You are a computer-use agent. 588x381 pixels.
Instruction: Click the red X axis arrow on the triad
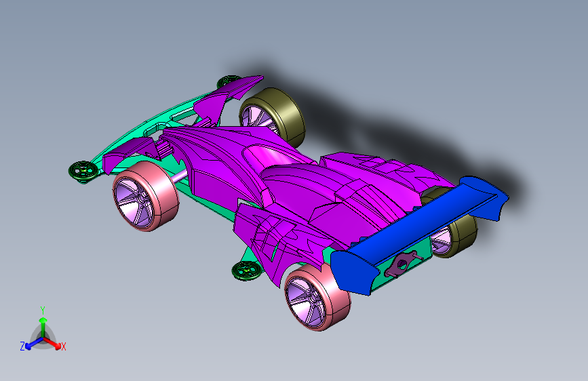coord(54,344)
